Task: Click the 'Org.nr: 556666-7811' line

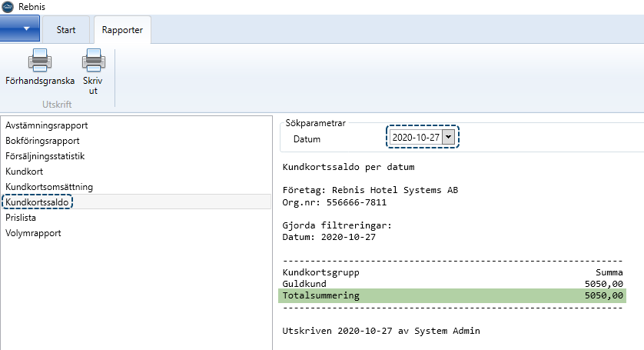Action: pyautogui.click(x=334, y=202)
